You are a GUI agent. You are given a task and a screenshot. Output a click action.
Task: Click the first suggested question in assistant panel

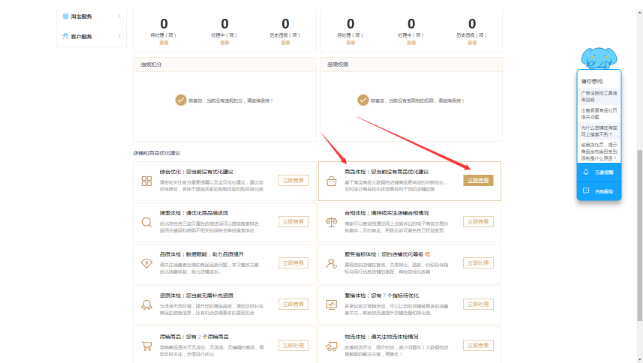click(599, 96)
